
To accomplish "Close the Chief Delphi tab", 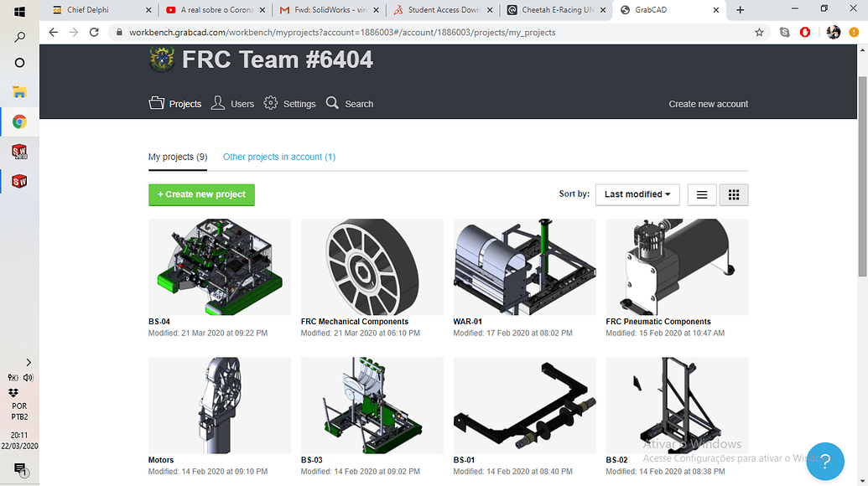I will 148,10.
